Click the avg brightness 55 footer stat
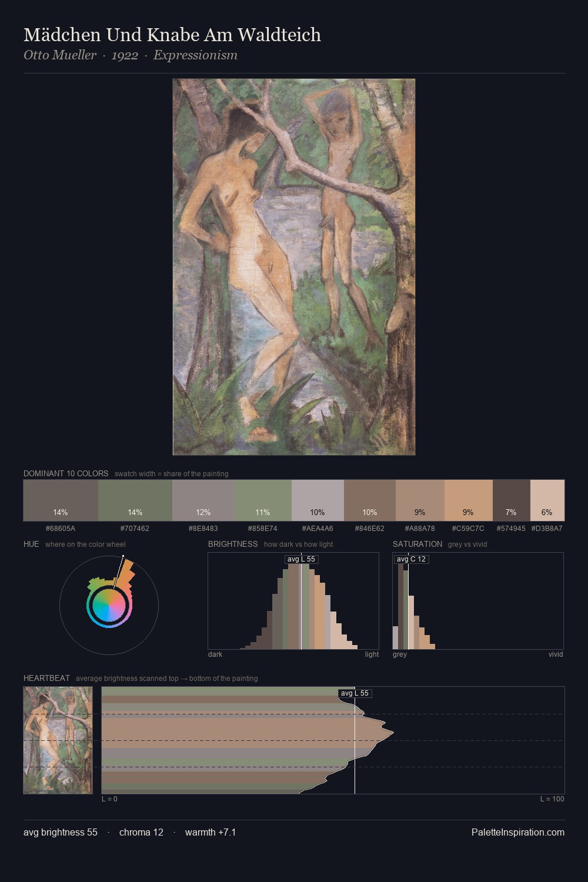 pyautogui.click(x=61, y=832)
